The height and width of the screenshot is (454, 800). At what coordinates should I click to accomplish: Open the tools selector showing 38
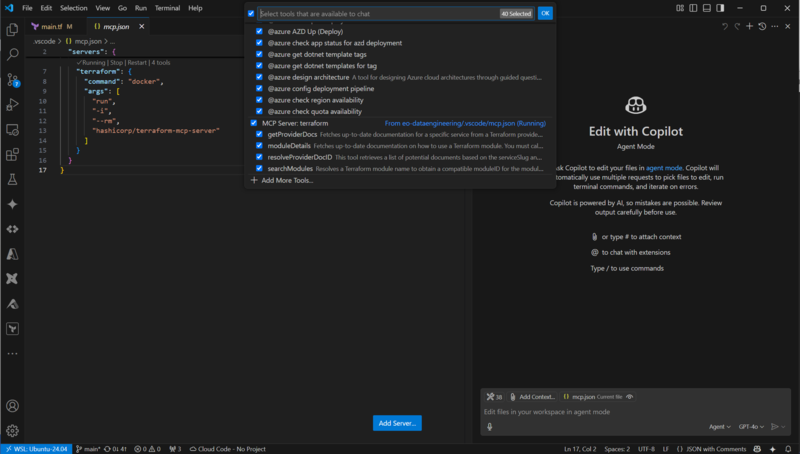pos(494,396)
